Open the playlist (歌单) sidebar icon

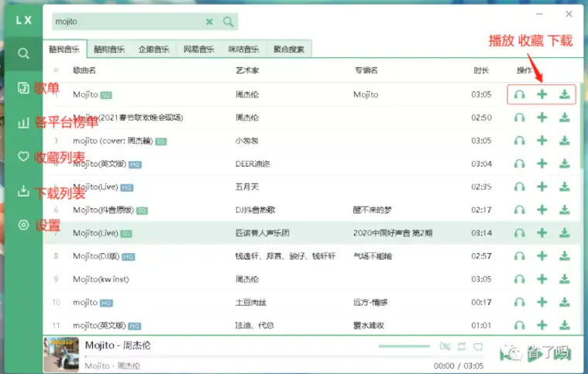23,88
